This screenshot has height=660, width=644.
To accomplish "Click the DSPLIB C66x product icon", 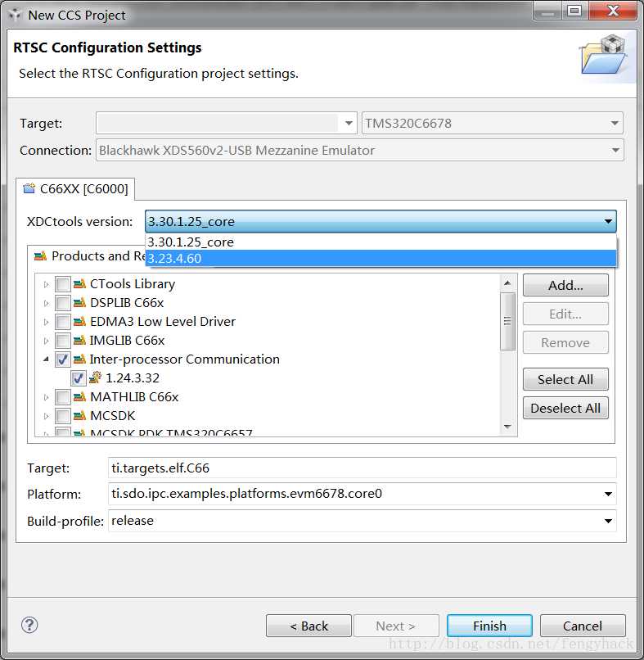I will tap(79, 303).
